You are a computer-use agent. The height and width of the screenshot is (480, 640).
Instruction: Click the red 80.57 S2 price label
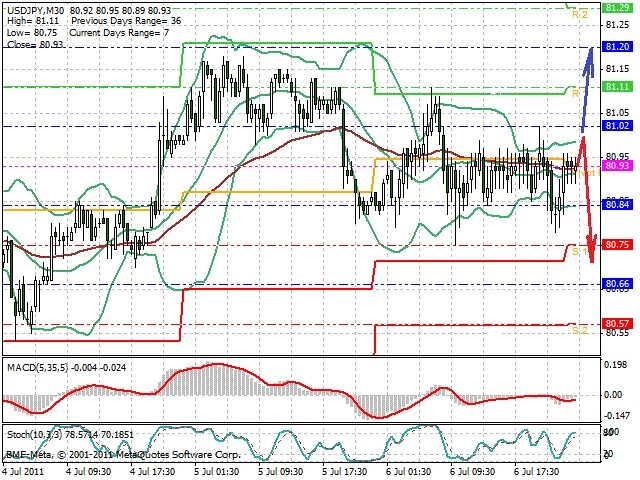point(617,324)
